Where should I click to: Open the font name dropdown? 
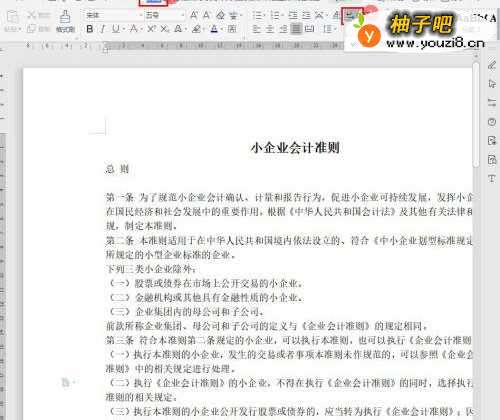[x=111, y=15]
